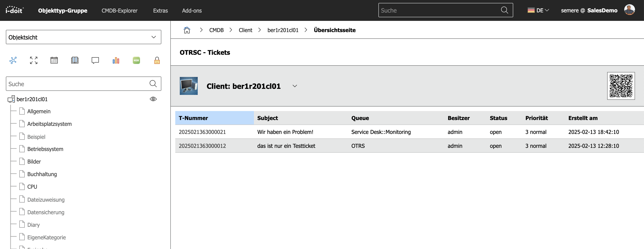
Task: Click the German flag icon
Action: (531, 10)
